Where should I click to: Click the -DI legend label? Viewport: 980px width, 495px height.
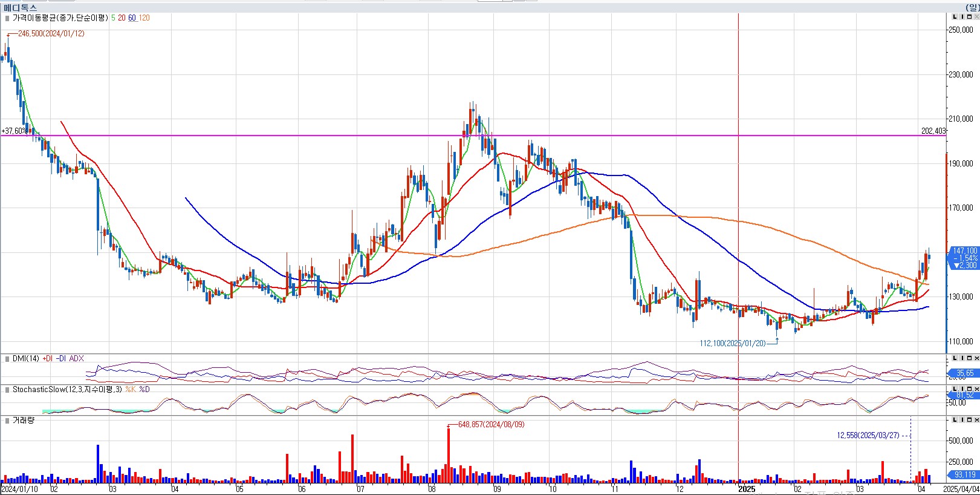[x=61, y=359]
